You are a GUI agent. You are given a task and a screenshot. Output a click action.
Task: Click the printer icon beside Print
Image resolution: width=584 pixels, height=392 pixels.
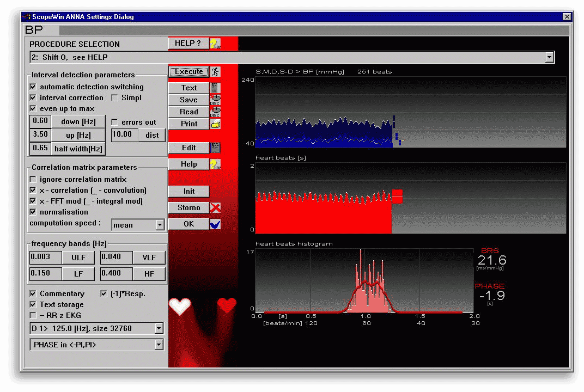point(215,124)
